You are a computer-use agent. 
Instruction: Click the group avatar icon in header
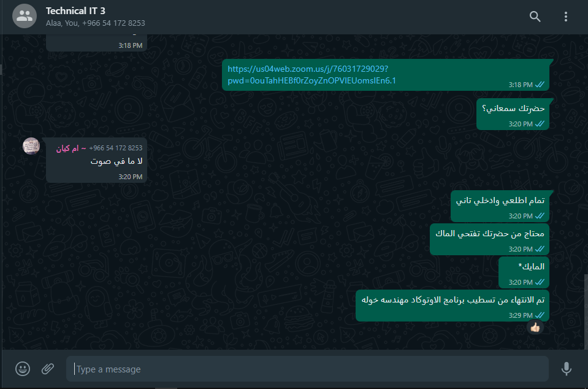25,16
